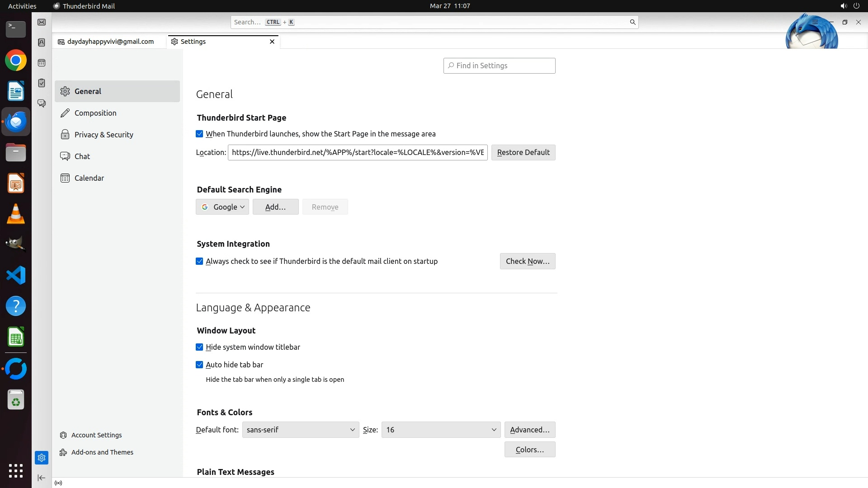Click the Restore Default button
868x488 pixels.
523,152
